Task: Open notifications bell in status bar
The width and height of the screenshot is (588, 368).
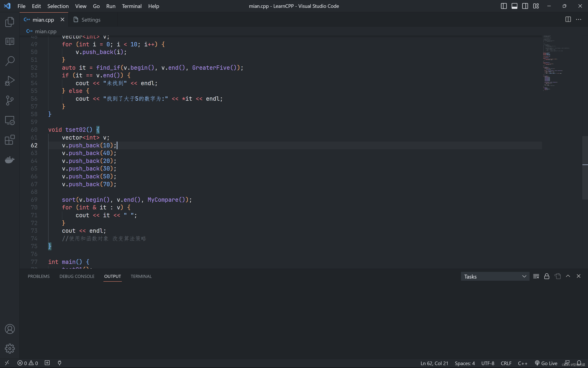Action: point(579,363)
